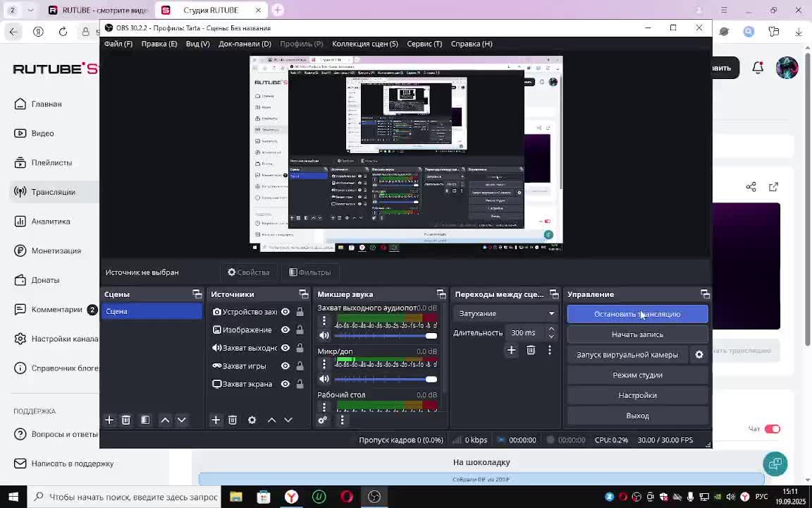The width and height of the screenshot is (812, 508).
Task: Move scene up with arrow icon
Action: (165, 420)
